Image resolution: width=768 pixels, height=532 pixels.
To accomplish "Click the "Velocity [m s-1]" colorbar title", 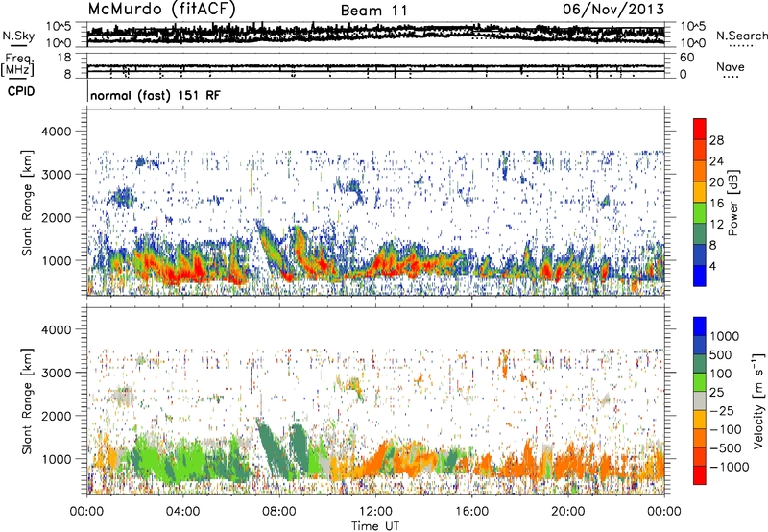I will (758, 400).
